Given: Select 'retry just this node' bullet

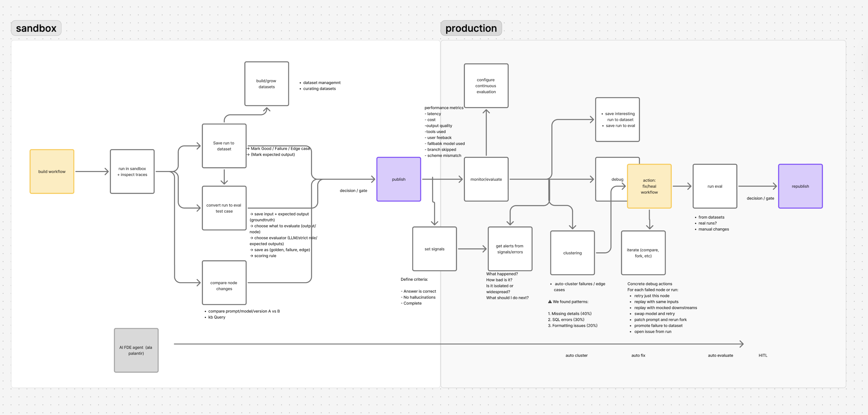Looking at the screenshot, I should point(652,296).
